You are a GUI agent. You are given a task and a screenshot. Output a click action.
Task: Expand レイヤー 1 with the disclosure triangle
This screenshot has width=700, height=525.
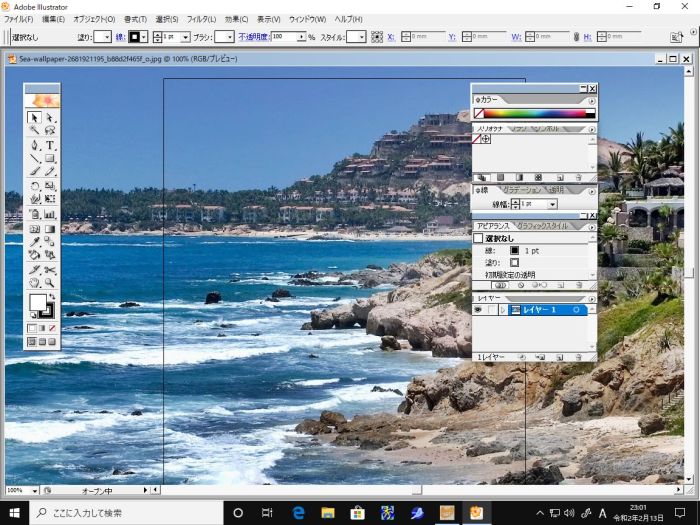[x=502, y=310]
